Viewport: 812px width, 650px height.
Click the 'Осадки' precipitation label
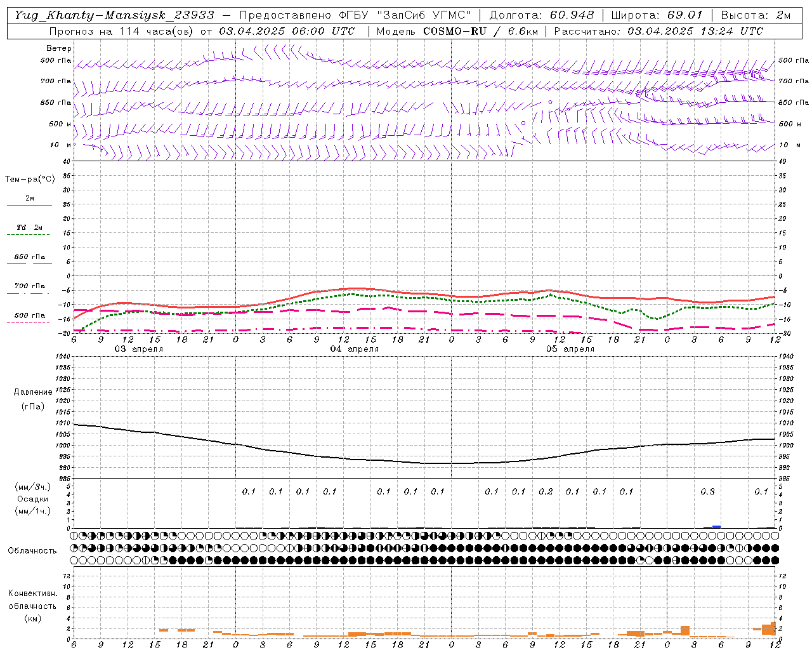tap(33, 499)
